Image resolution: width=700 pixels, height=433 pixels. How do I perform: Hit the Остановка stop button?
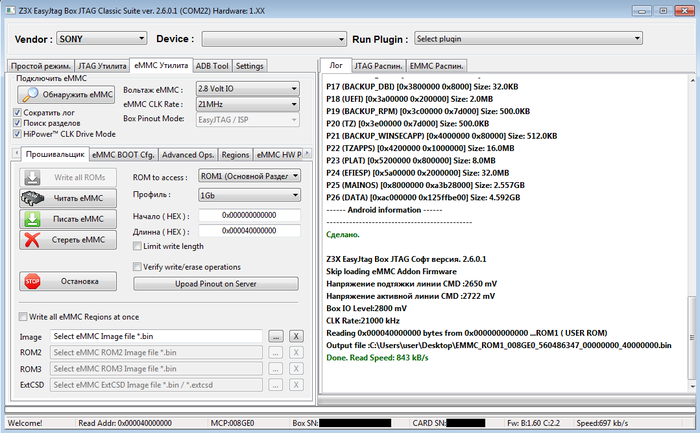[64, 281]
